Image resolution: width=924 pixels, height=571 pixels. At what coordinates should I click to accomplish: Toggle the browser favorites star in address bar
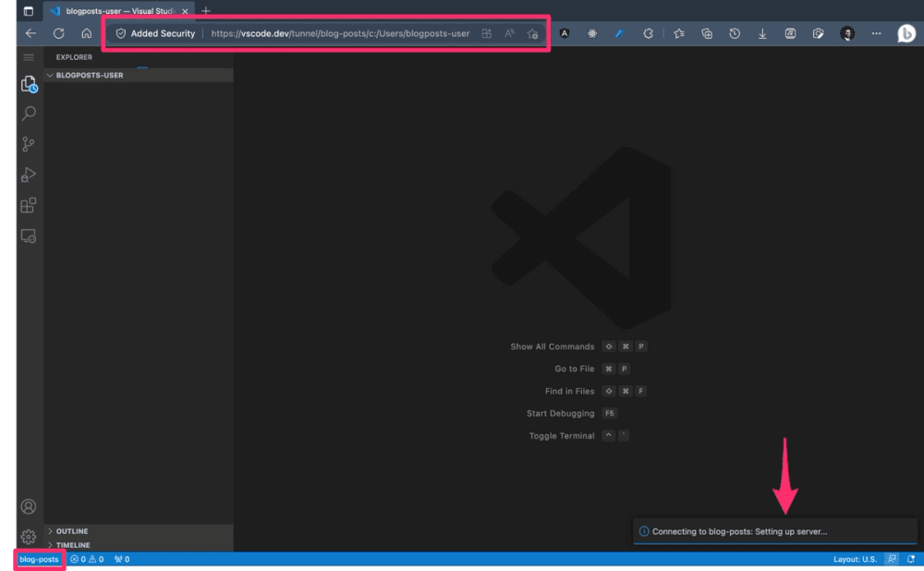[x=532, y=33]
